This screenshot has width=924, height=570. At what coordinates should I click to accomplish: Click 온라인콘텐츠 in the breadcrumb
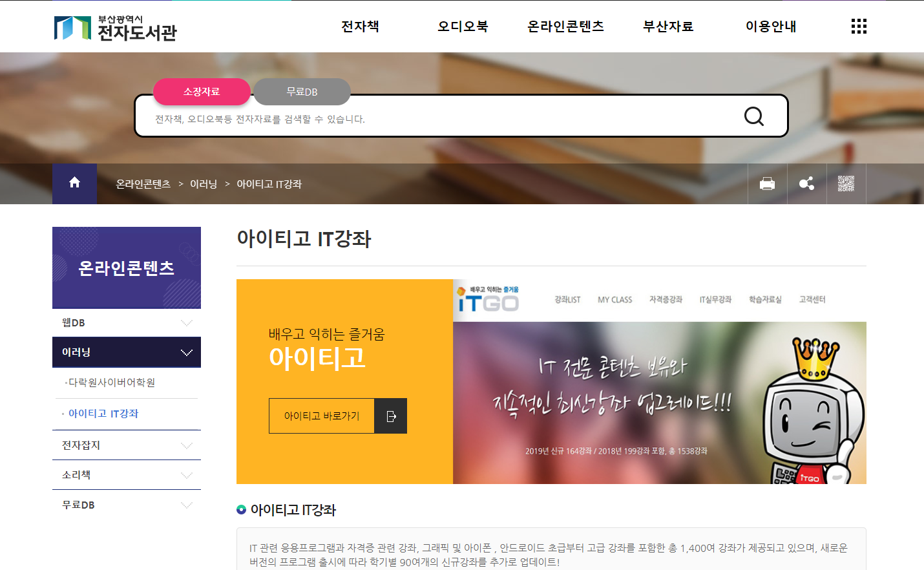143,184
